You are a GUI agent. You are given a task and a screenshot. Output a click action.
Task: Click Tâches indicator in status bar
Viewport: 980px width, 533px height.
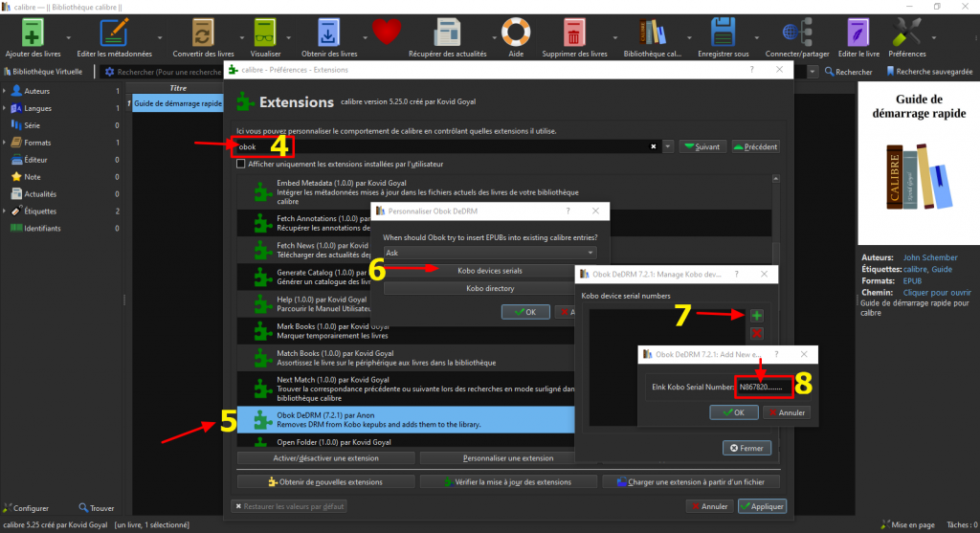click(962, 525)
